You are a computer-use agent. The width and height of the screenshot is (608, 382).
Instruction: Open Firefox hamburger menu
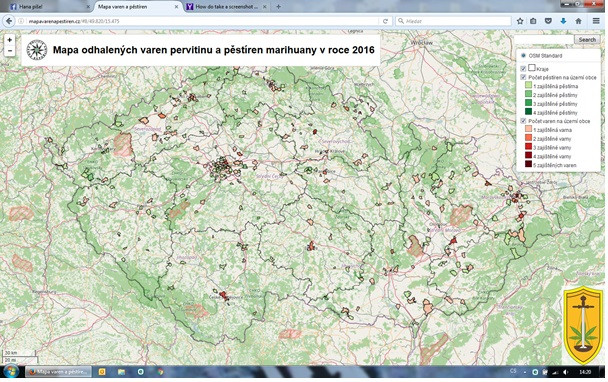pos(596,21)
